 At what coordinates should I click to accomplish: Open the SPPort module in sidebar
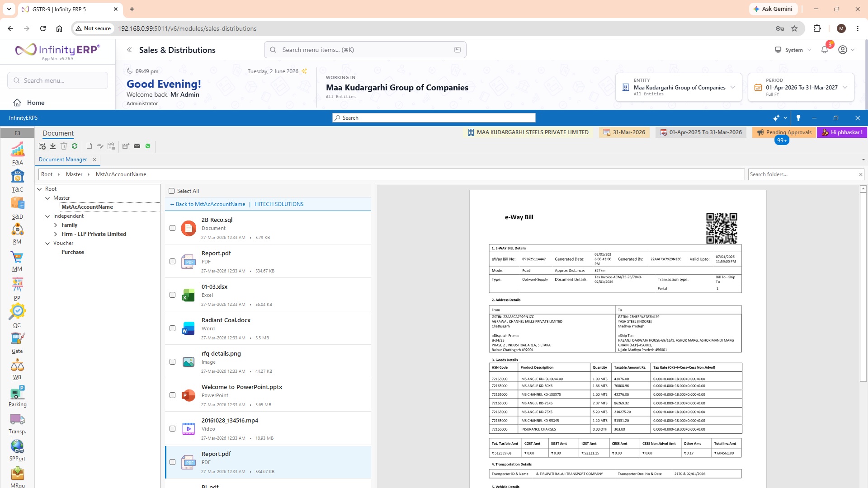[x=17, y=450]
